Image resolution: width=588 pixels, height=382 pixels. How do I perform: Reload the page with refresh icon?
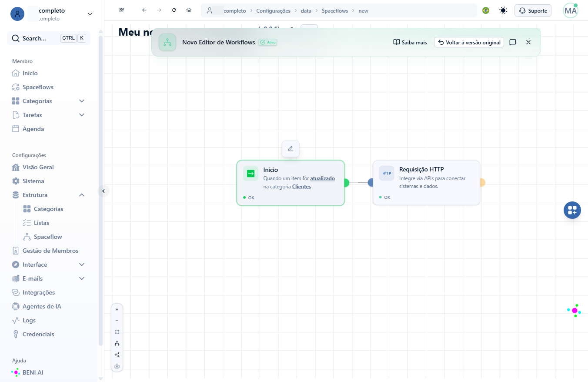tap(174, 10)
